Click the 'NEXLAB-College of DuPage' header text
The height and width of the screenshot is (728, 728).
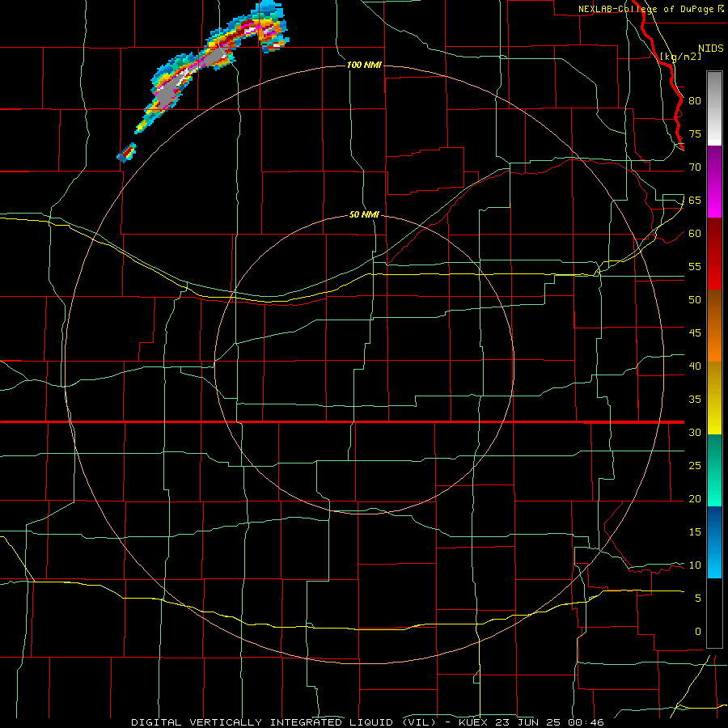(647, 9)
